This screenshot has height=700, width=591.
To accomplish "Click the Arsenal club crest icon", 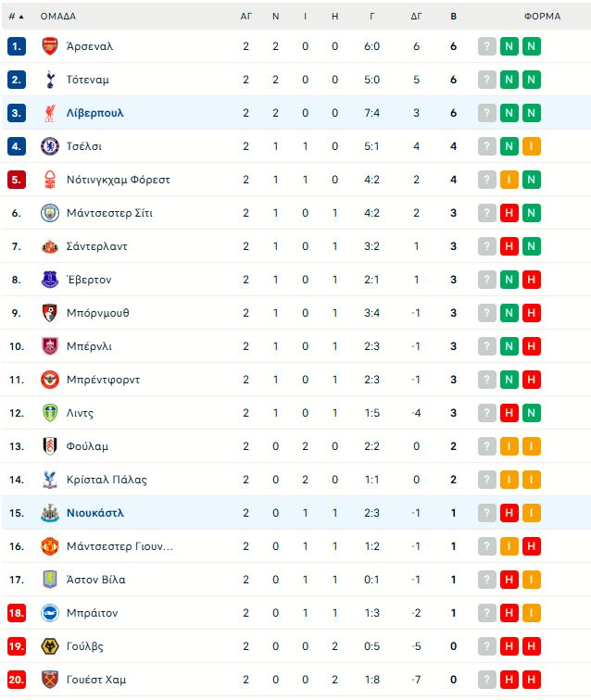I will (50, 46).
